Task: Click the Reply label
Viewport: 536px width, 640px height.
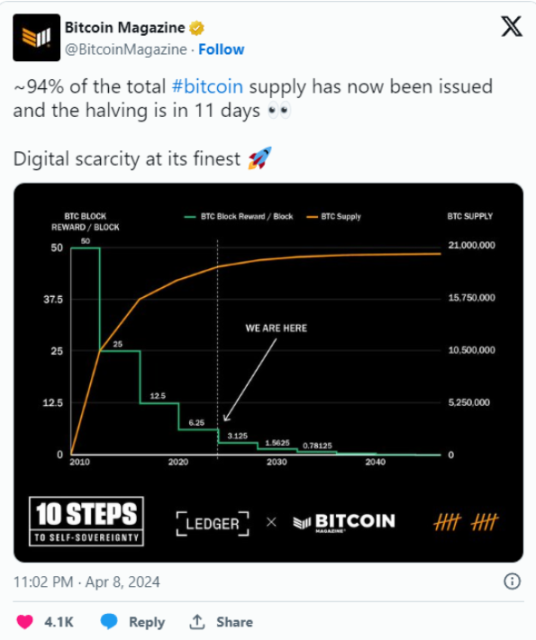Action: click(x=147, y=622)
